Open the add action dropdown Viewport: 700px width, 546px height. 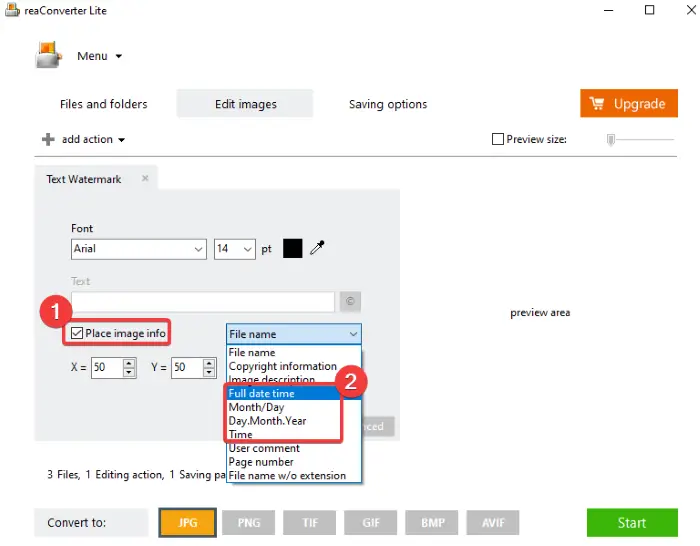click(x=93, y=139)
